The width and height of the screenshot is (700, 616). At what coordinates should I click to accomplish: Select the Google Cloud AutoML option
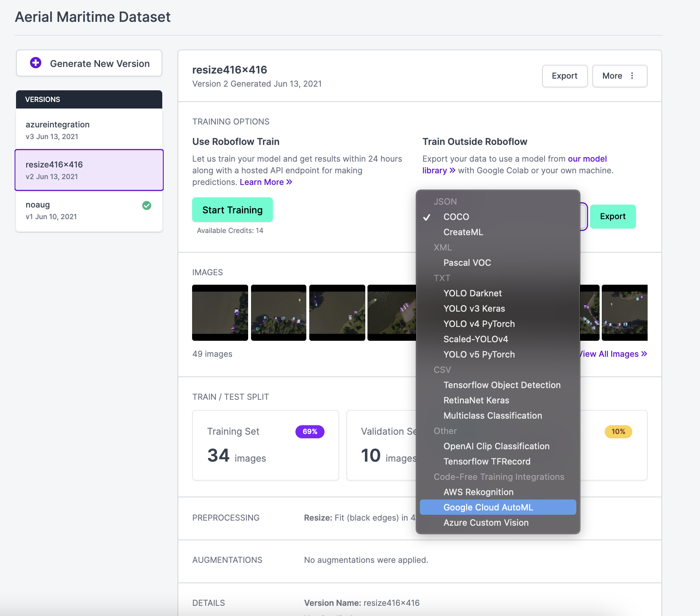coord(488,507)
